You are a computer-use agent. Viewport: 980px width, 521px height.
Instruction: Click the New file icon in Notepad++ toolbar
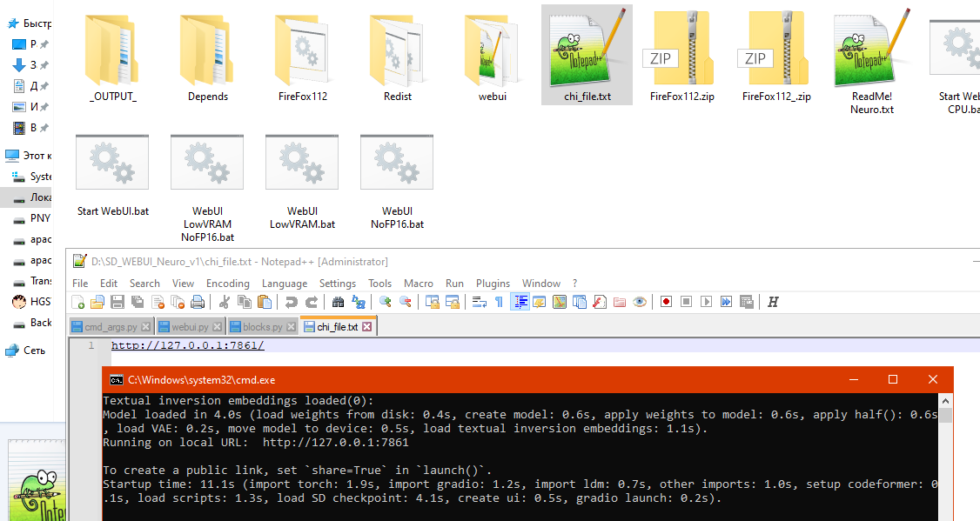coord(78,303)
